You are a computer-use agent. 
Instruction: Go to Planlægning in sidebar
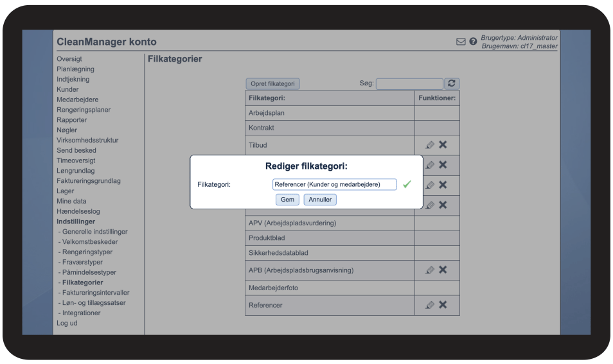tap(75, 69)
